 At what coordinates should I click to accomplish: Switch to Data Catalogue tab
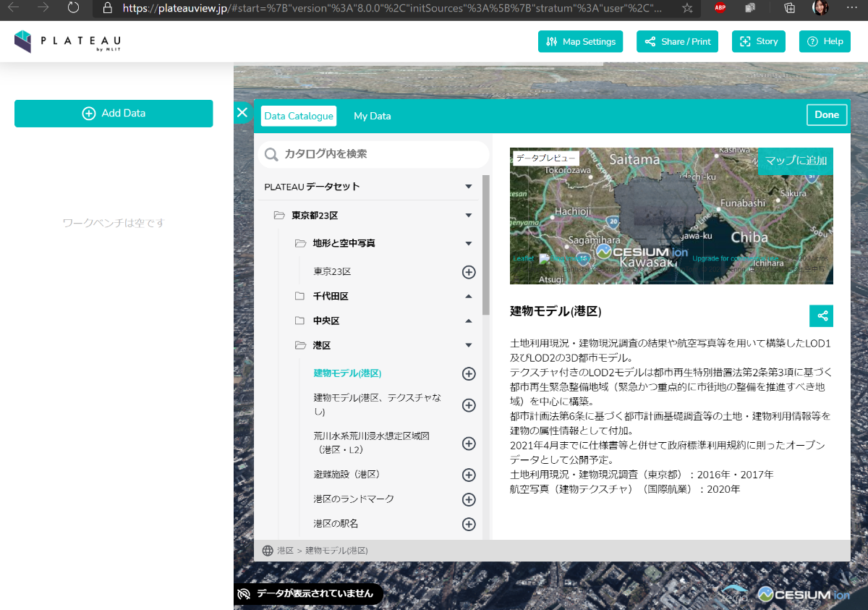tap(299, 116)
